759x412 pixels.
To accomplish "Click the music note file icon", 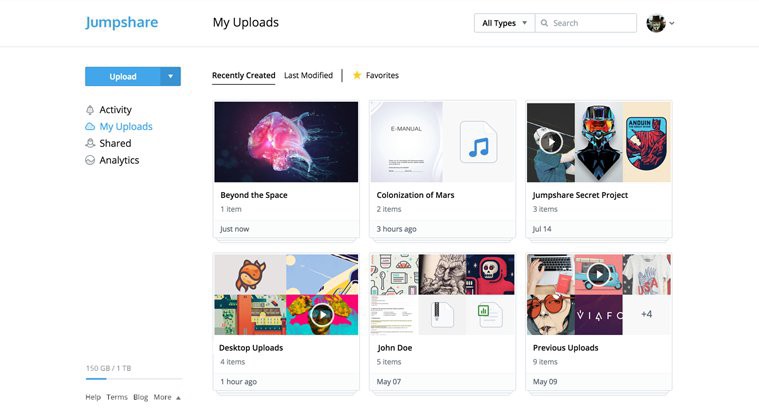I will (x=479, y=142).
